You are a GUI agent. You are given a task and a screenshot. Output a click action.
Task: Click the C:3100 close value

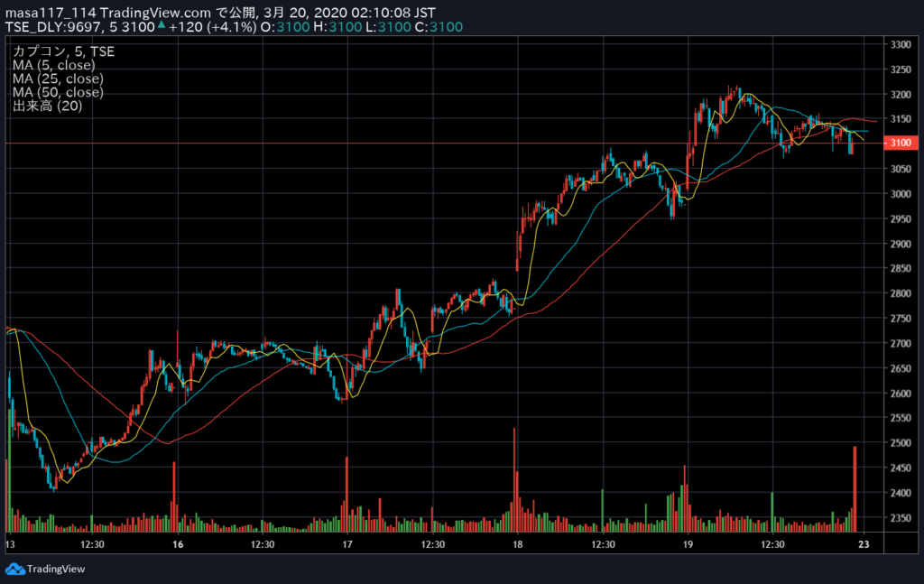click(x=439, y=26)
